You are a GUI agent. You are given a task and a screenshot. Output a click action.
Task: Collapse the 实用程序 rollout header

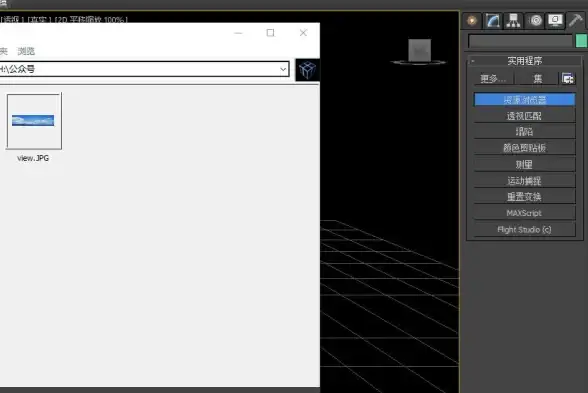(x=525, y=61)
